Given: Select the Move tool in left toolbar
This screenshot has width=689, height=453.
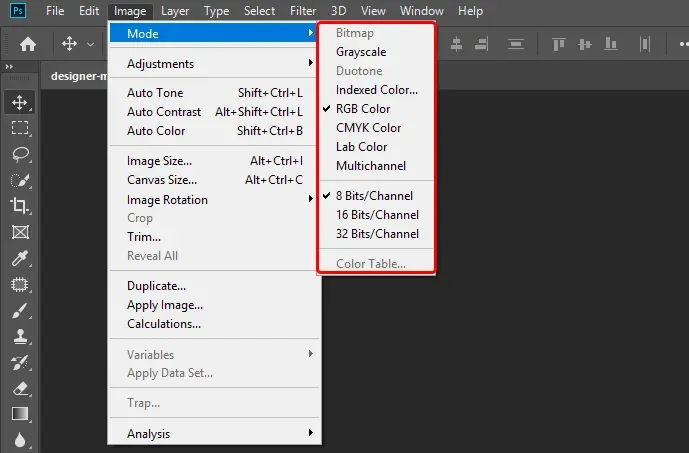Looking at the screenshot, I should pyautogui.click(x=20, y=102).
